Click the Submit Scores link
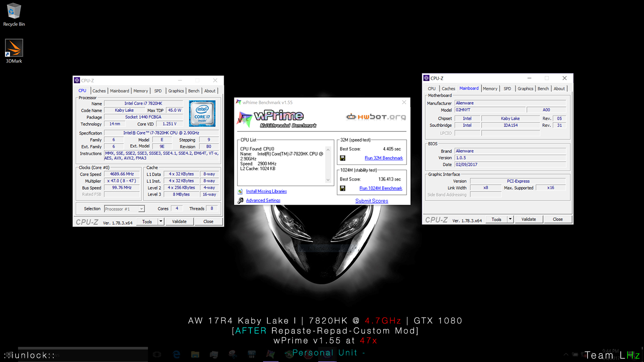This screenshot has height=362, width=644. click(x=372, y=201)
